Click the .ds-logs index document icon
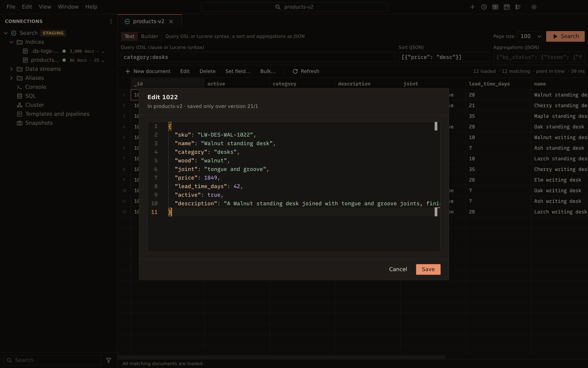This screenshot has width=588, height=368. (25, 51)
